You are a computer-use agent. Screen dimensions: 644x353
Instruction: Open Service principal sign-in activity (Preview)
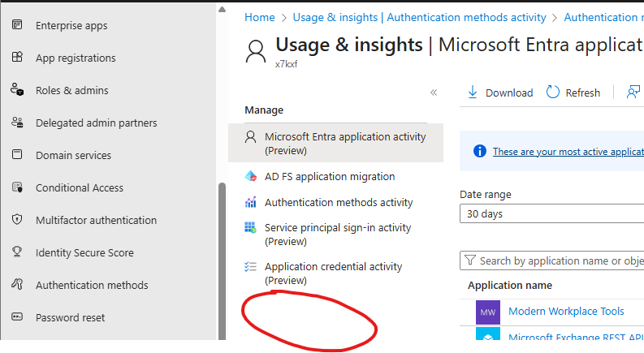338,234
